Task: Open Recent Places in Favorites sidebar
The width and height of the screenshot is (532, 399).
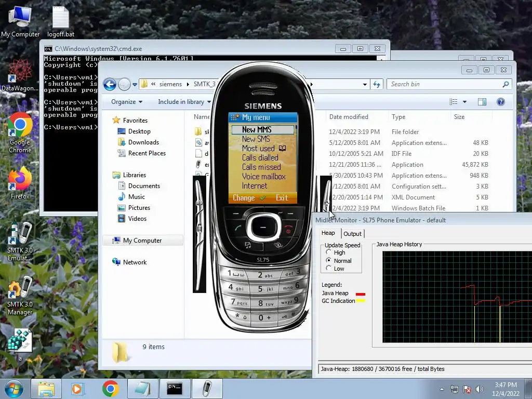Action: [141, 153]
